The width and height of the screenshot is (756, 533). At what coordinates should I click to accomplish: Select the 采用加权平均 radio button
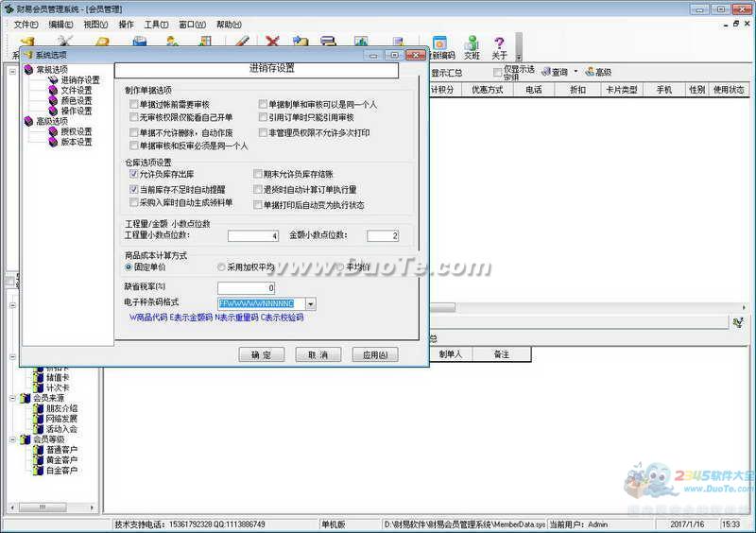tap(221, 267)
